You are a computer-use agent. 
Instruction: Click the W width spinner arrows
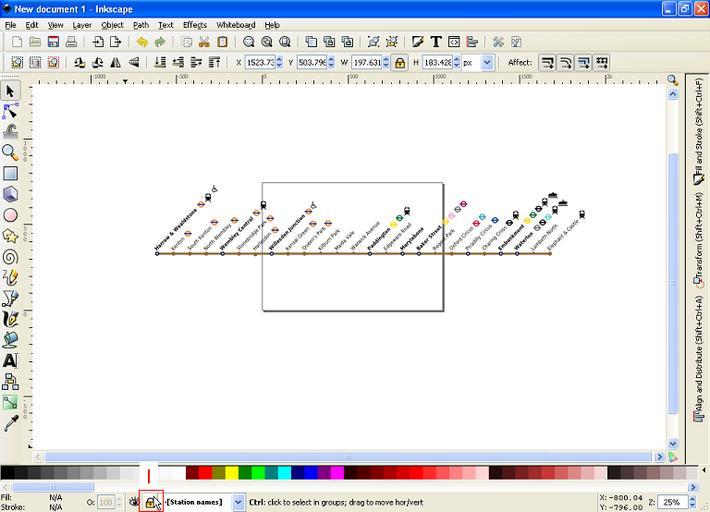386,62
